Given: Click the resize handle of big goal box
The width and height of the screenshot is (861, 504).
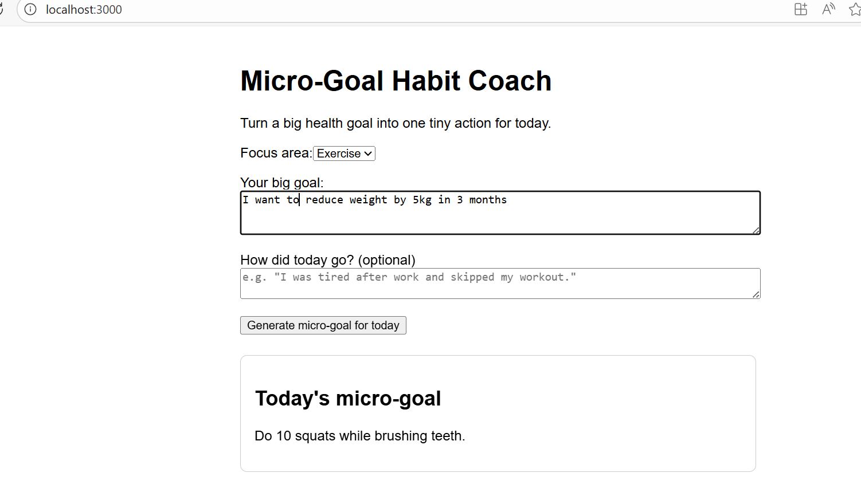Looking at the screenshot, I should (756, 230).
